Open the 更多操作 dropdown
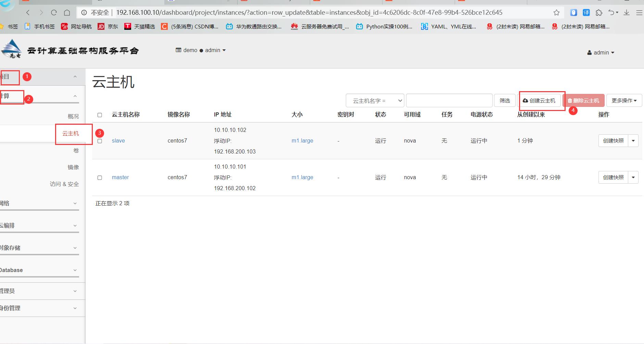The height and width of the screenshot is (344, 644). (624, 101)
